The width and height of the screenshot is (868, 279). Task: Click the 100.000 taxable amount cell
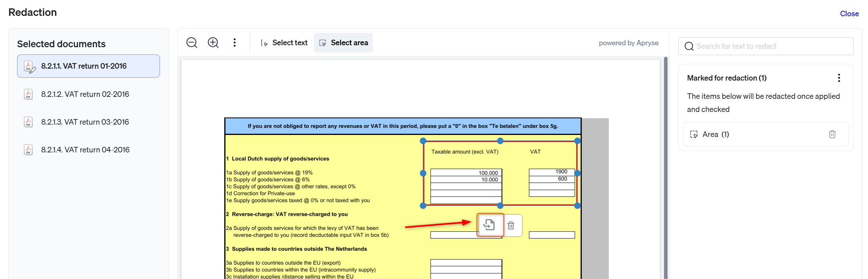(466, 173)
